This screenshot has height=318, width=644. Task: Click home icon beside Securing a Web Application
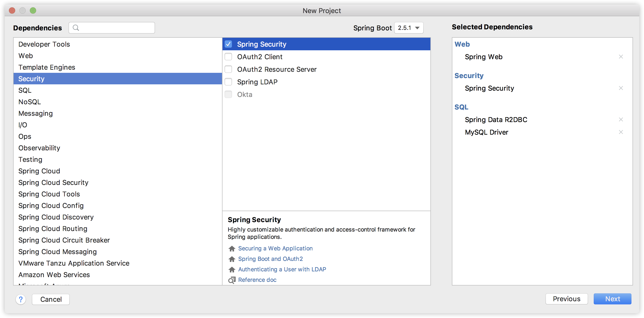[x=232, y=249]
